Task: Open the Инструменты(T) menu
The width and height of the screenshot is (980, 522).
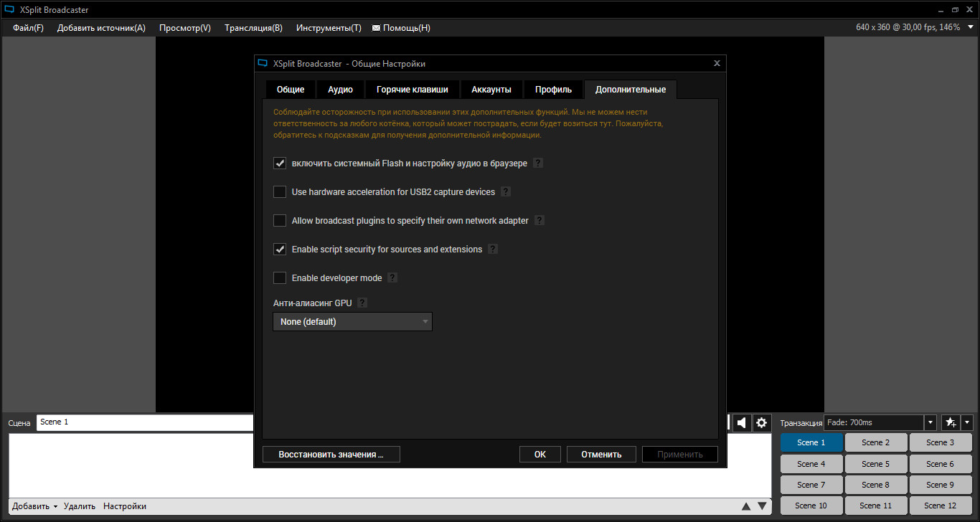Action: coord(329,28)
